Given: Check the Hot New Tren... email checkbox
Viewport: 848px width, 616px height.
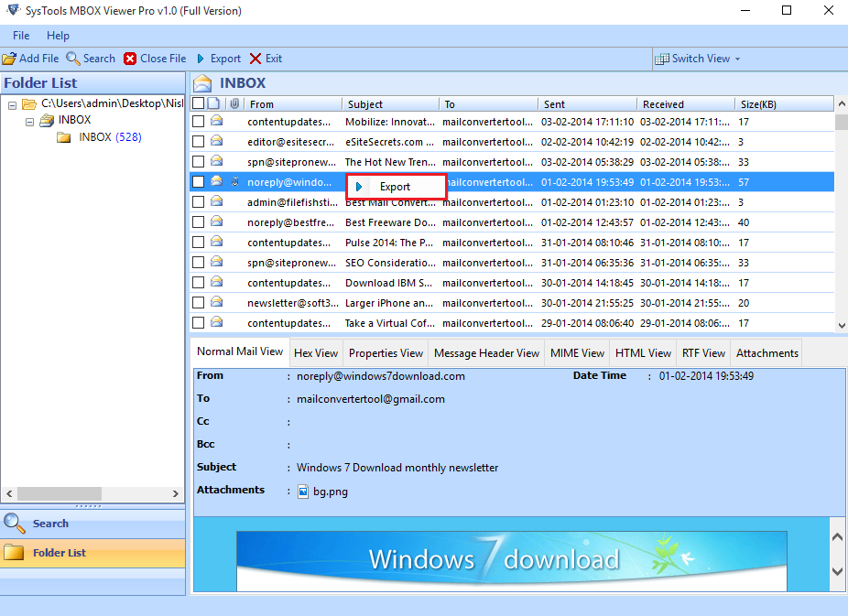Looking at the screenshot, I should pos(199,162).
